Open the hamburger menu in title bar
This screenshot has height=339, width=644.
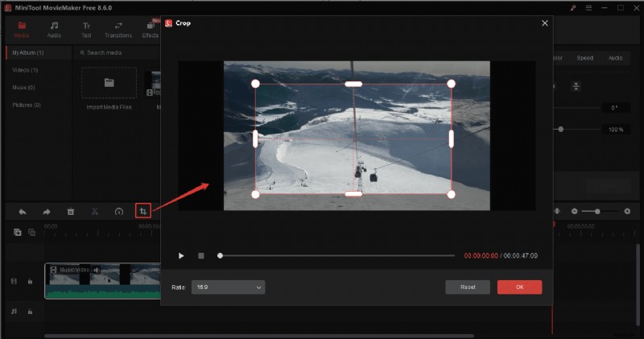[x=588, y=8]
